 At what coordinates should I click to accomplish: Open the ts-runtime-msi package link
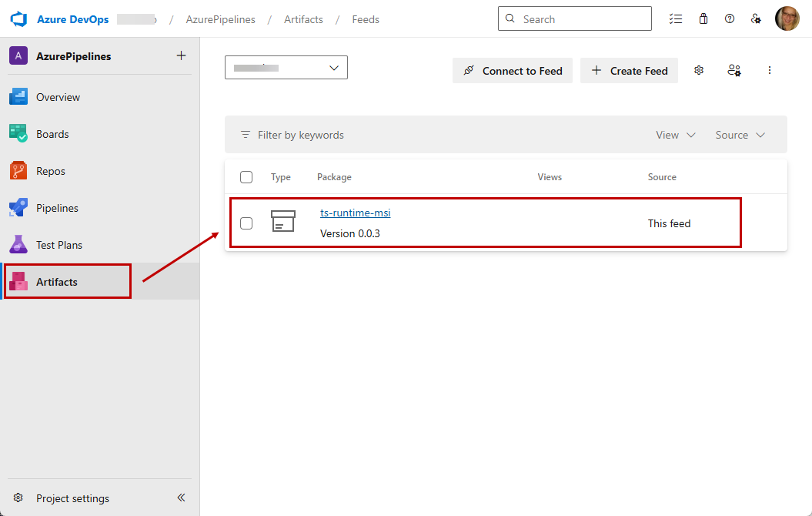point(356,213)
